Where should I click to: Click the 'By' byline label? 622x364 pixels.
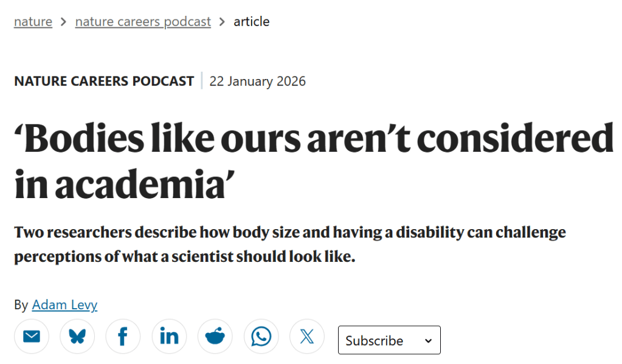(21, 305)
